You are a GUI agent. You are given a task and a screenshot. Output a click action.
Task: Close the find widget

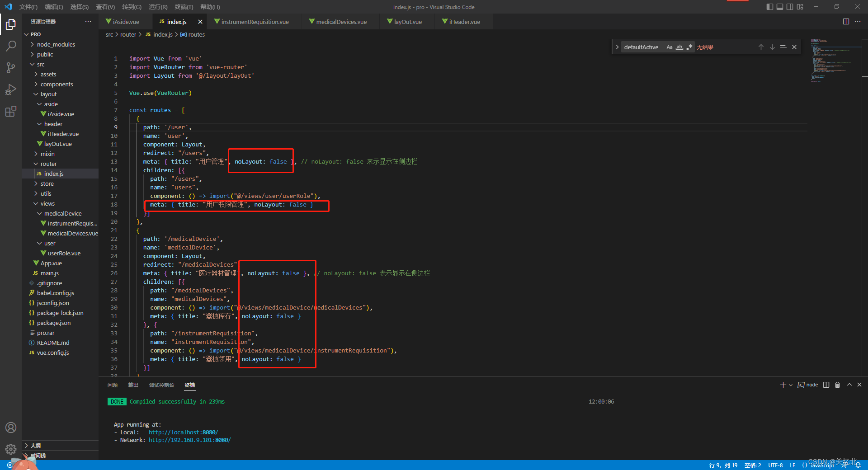pyautogui.click(x=794, y=47)
